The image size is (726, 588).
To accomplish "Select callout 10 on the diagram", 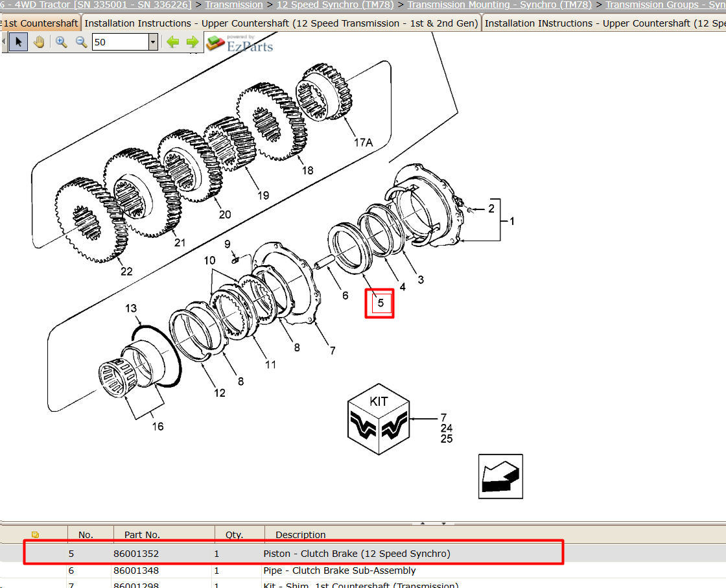I will [210, 261].
